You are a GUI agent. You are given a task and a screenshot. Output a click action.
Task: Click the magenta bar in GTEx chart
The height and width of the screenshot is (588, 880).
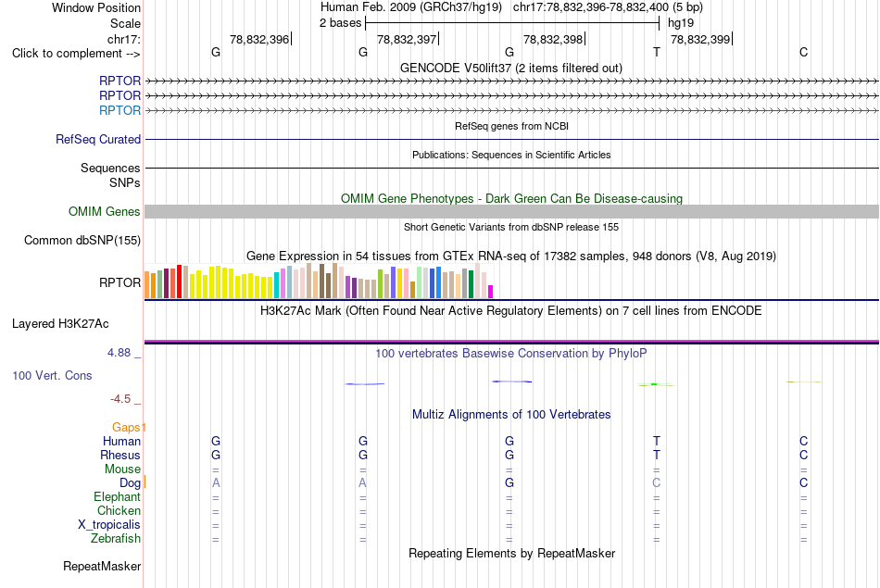(x=491, y=292)
